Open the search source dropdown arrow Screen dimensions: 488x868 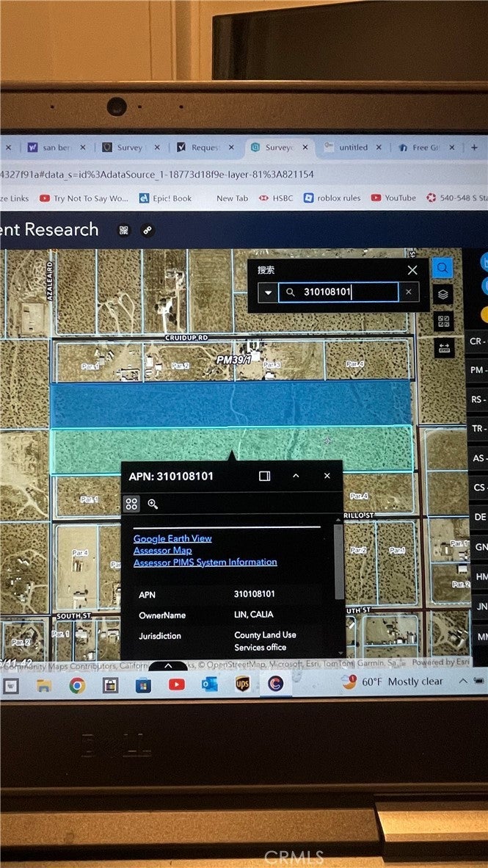268,292
